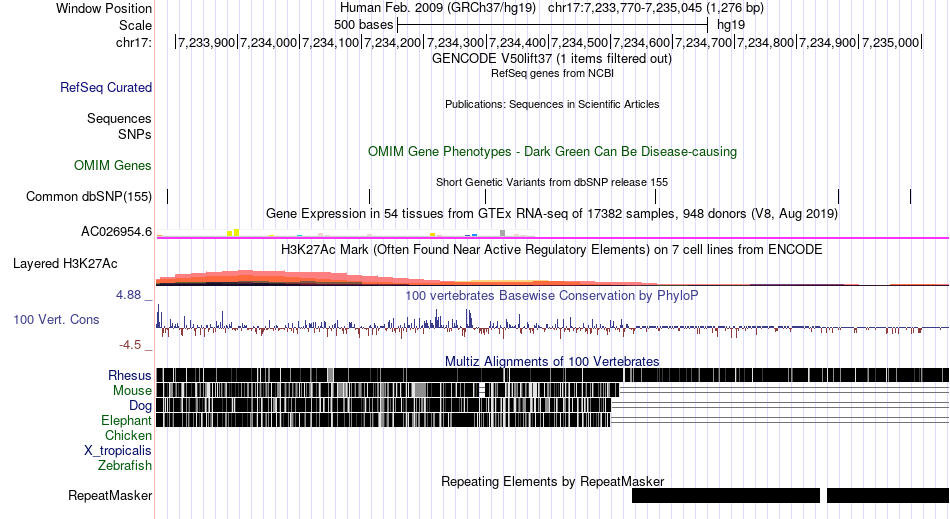950x519 pixels.
Task: Open Publications: Sequences in Scientific Articles title
Action: [x=552, y=104]
